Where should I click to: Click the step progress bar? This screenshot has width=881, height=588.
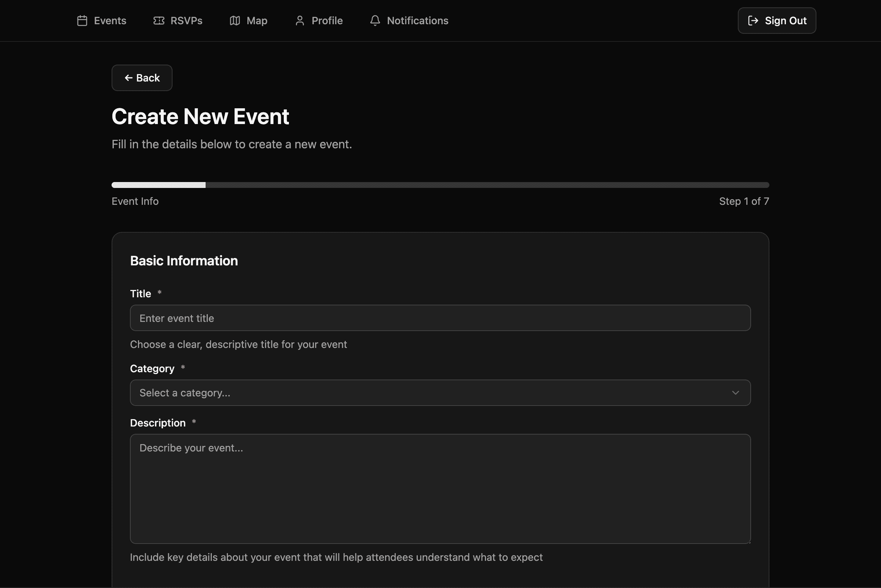click(x=439, y=185)
